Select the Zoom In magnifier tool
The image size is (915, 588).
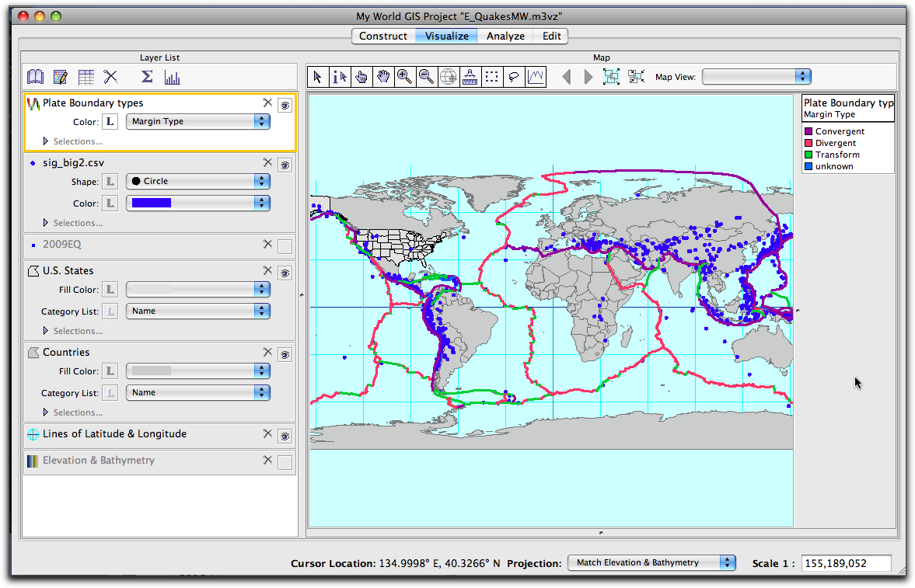405,76
